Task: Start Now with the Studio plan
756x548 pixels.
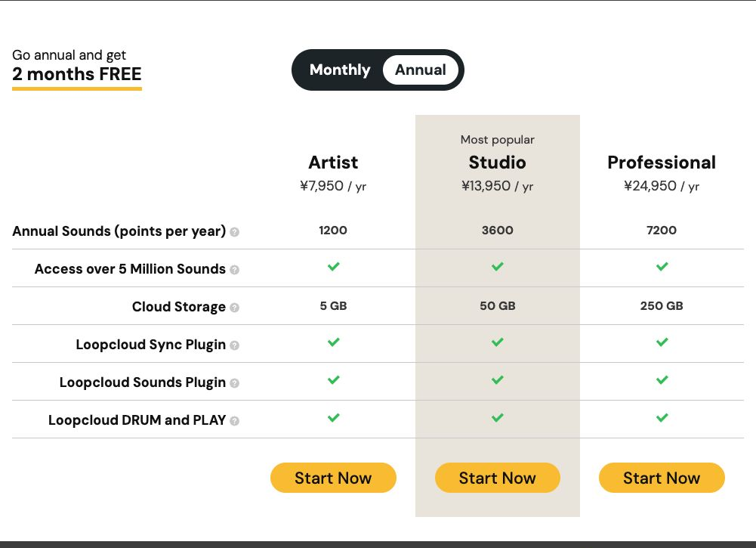Action: click(x=498, y=478)
